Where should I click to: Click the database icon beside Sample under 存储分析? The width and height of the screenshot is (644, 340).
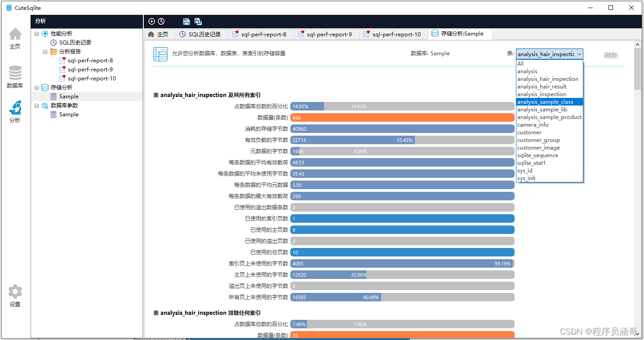(53, 97)
